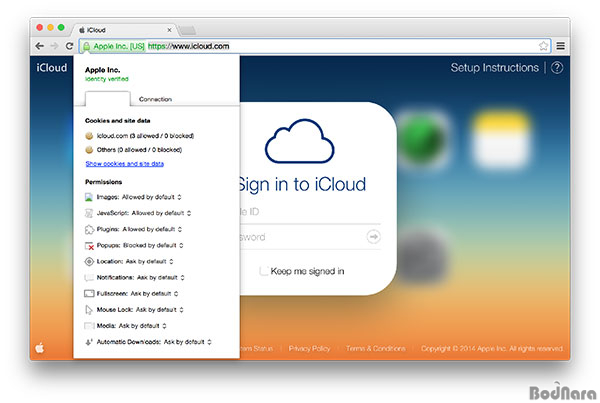Click the Identity verified text

click(107, 79)
